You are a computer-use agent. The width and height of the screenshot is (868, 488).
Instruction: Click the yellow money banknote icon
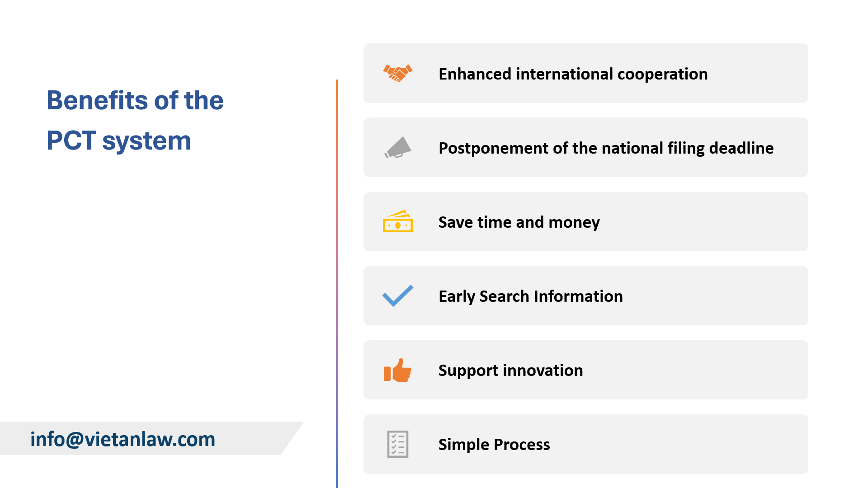pyautogui.click(x=398, y=221)
